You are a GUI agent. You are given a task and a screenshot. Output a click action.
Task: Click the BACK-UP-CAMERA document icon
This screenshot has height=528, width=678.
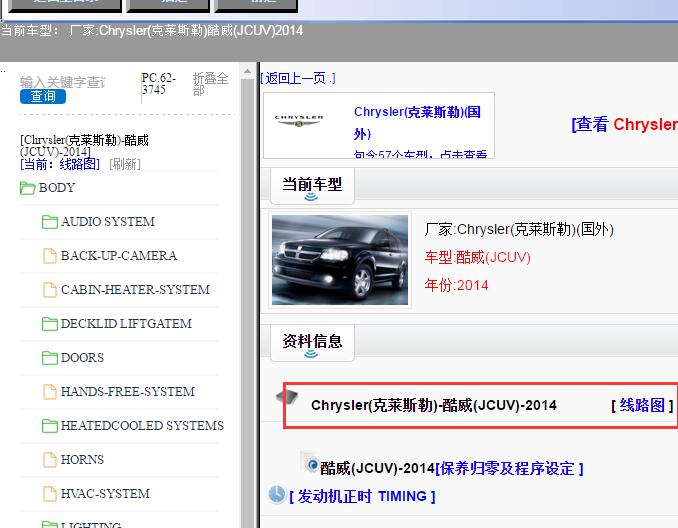50,256
